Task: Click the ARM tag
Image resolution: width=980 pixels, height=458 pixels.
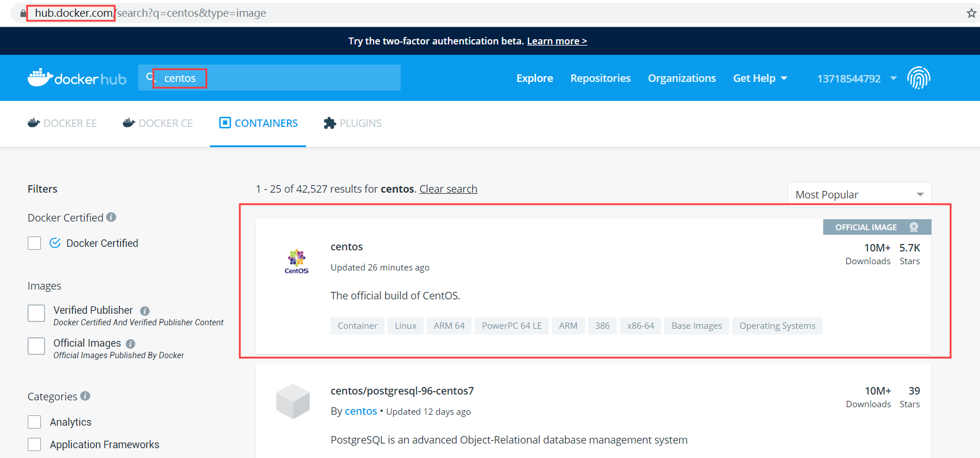Action: tap(568, 326)
